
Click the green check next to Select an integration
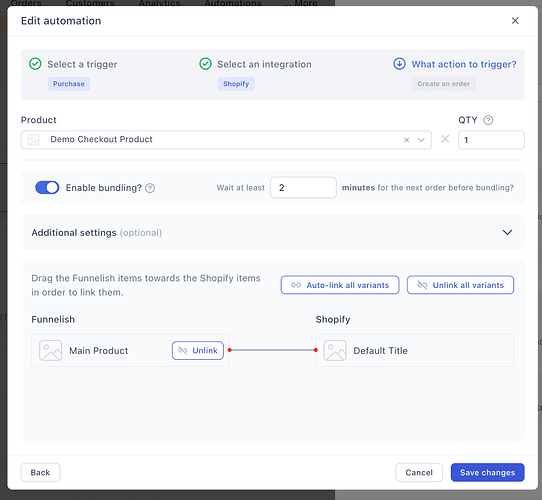coord(205,64)
